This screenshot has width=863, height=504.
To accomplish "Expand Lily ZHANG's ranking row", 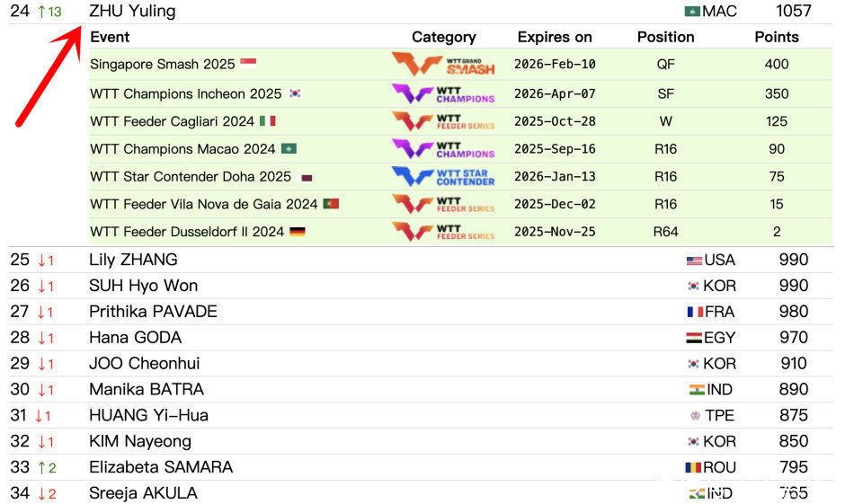I will [133, 261].
